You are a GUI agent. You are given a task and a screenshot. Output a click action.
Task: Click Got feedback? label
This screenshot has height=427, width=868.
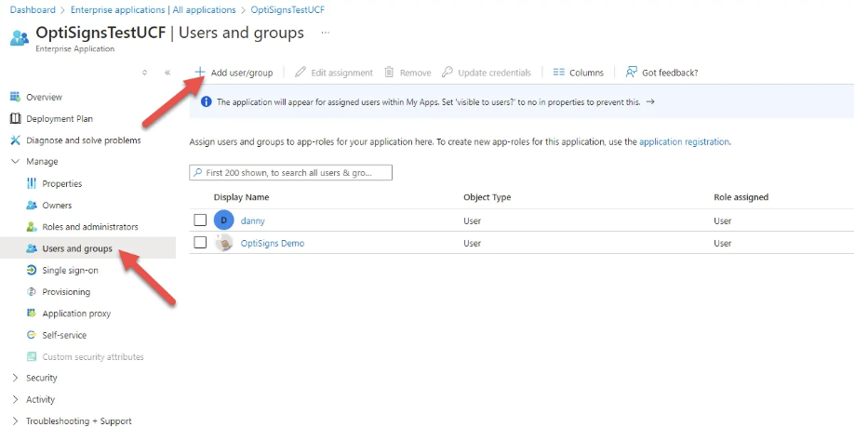pyautogui.click(x=670, y=73)
